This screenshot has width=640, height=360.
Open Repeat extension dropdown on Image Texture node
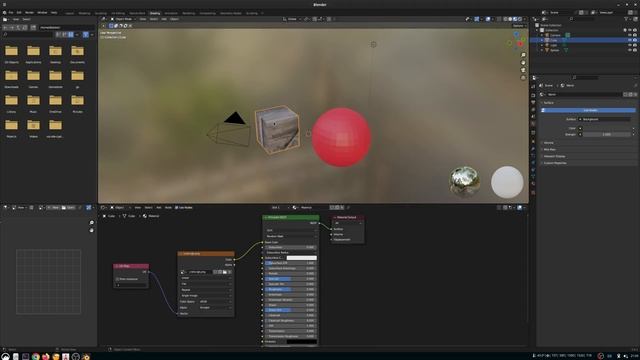coord(206,290)
